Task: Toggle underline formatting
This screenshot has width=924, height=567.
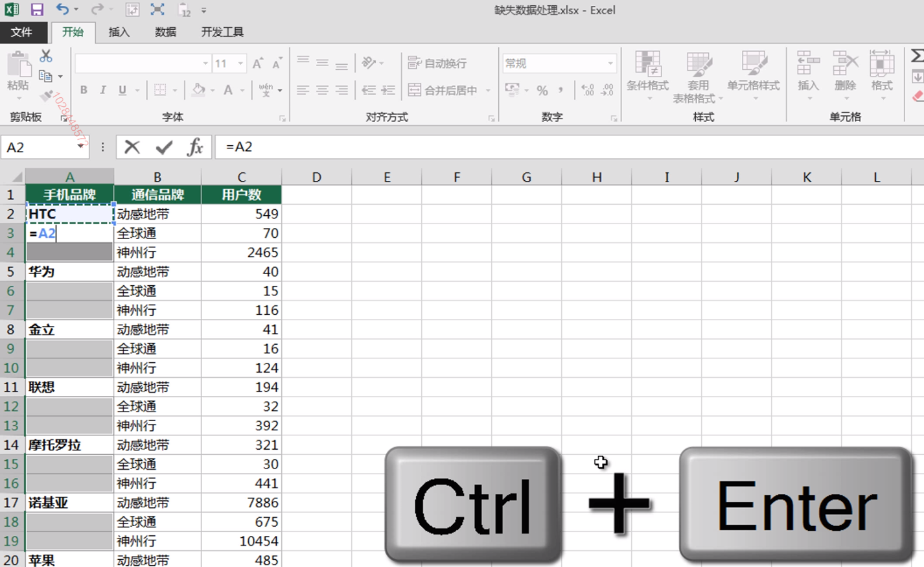Action: (122, 90)
